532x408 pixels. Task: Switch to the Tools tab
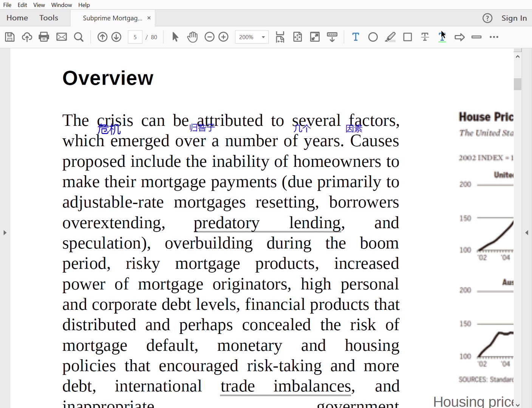tap(49, 18)
